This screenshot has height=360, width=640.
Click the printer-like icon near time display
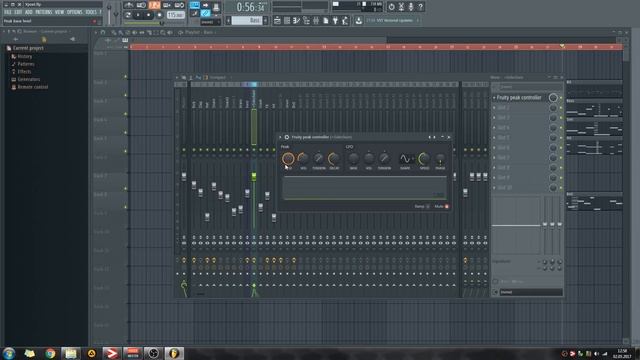click(x=216, y=6)
